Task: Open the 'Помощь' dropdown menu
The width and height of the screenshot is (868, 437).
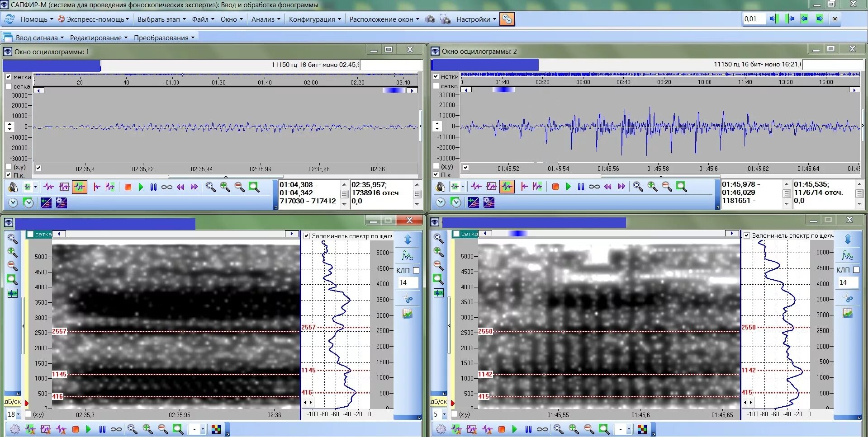Action: click(37, 19)
